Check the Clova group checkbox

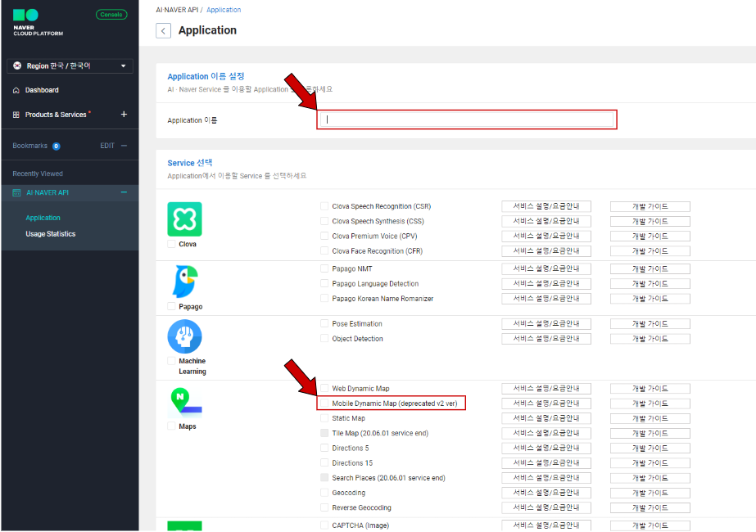pyautogui.click(x=171, y=244)
